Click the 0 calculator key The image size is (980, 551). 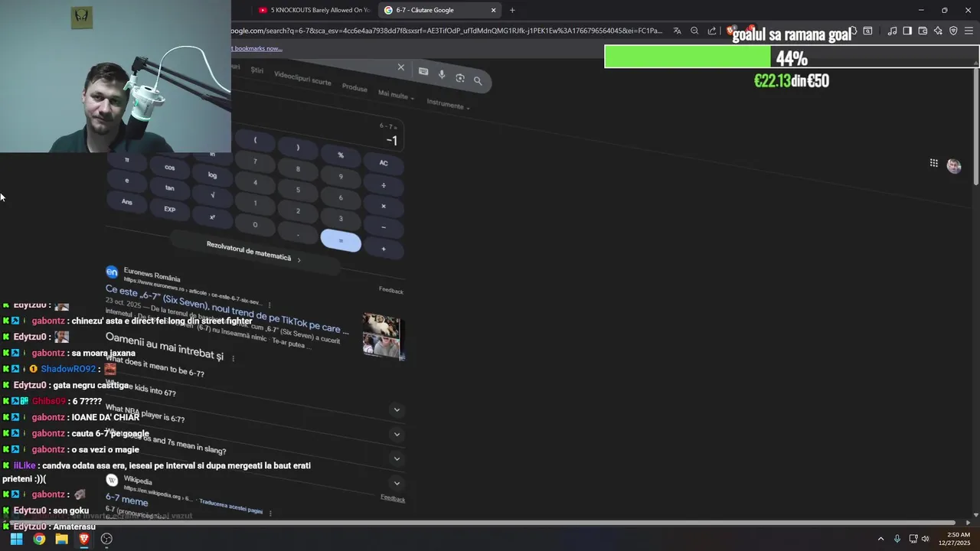pos(255,224)
